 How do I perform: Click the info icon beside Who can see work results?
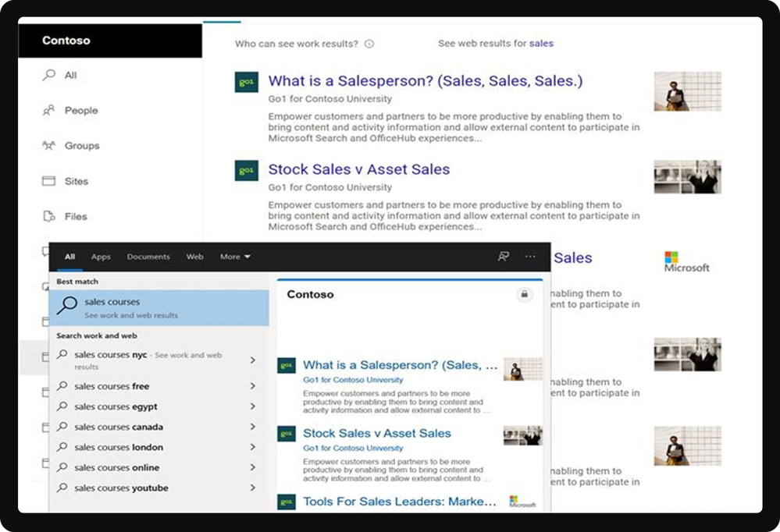tap(369, 44)
